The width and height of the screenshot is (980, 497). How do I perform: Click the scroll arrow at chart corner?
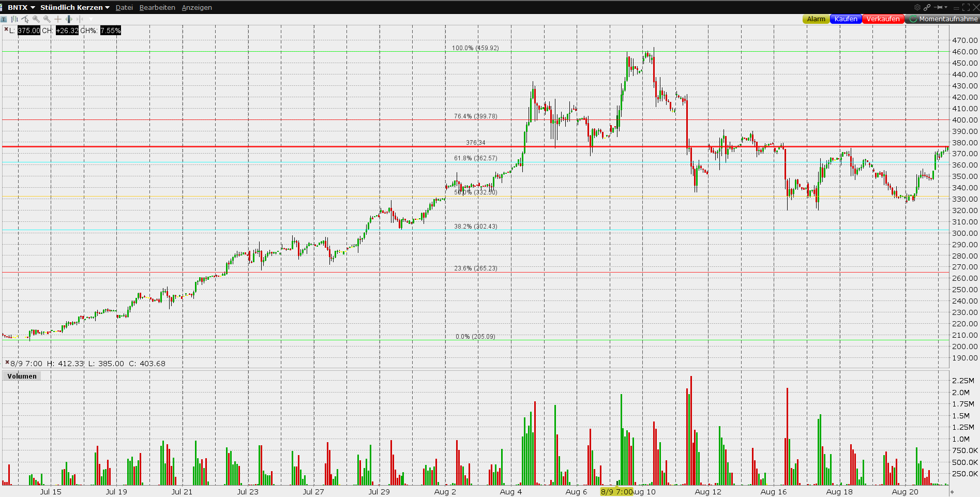(952, 492)
